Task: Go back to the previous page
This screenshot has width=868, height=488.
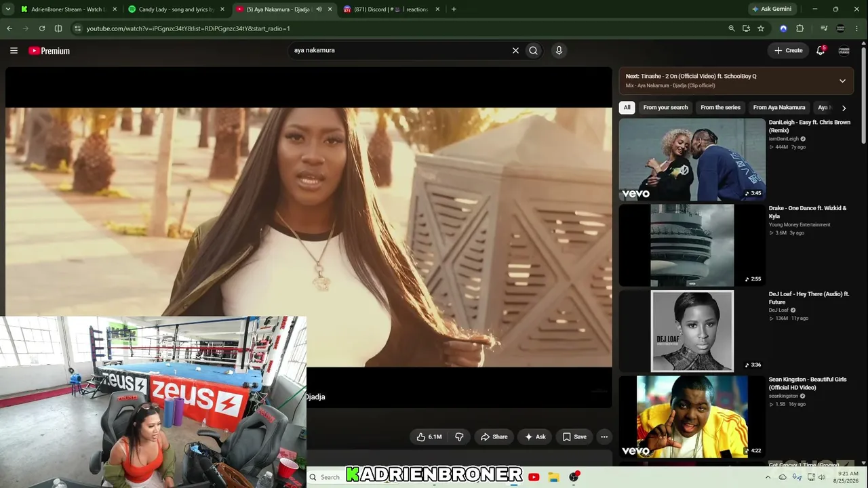Action: (x=9, y=28)
